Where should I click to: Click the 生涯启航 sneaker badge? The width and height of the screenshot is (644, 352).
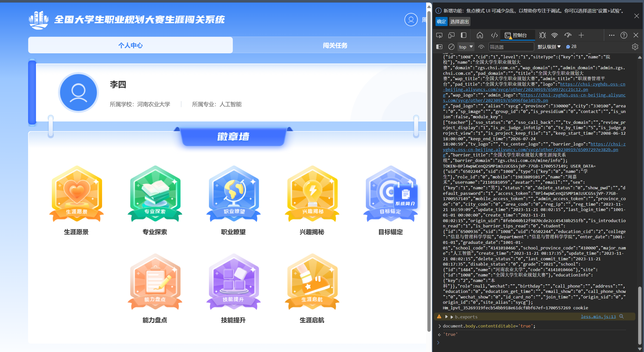(x=312, y=282)
